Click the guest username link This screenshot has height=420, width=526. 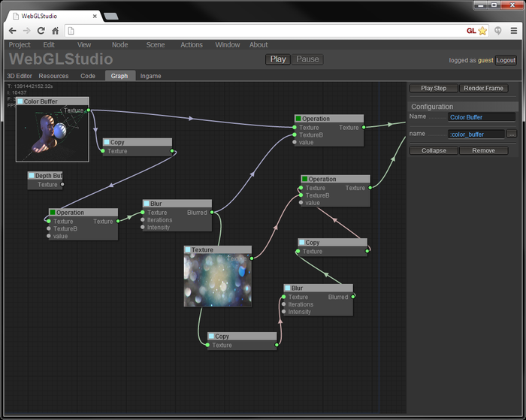pos(485,60)
